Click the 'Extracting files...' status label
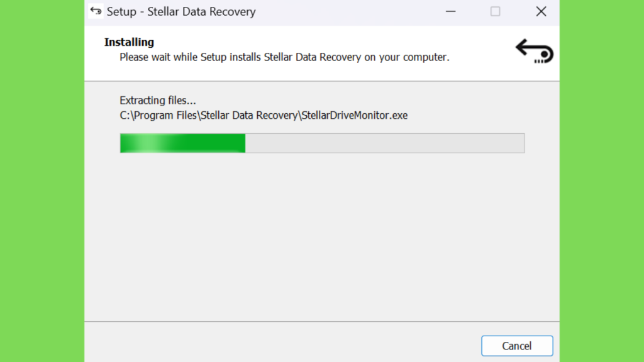 [158, 101]
